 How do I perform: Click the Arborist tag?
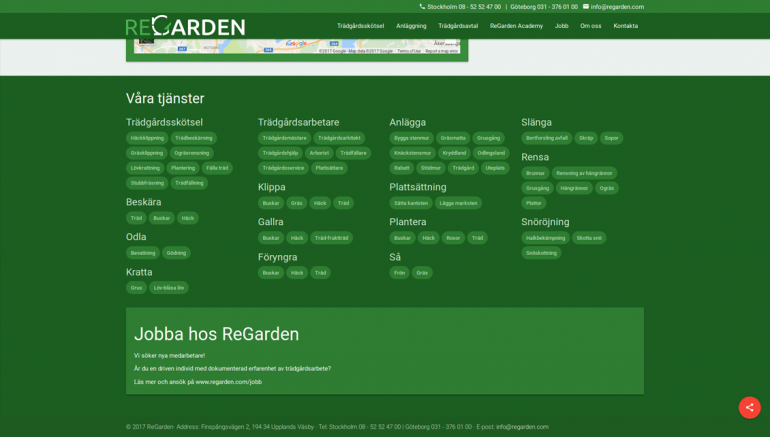tap(319, 153)
